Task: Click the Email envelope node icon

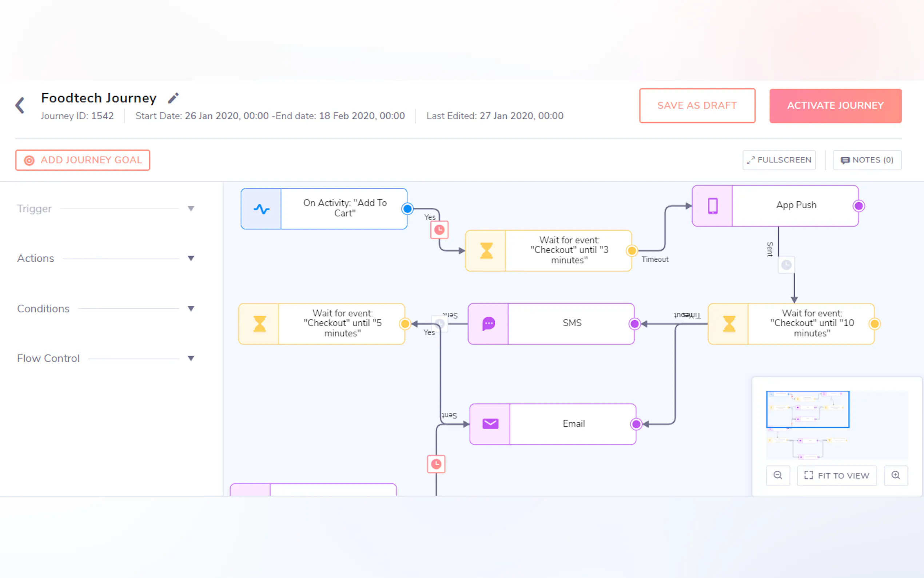Action: (490, 424)
